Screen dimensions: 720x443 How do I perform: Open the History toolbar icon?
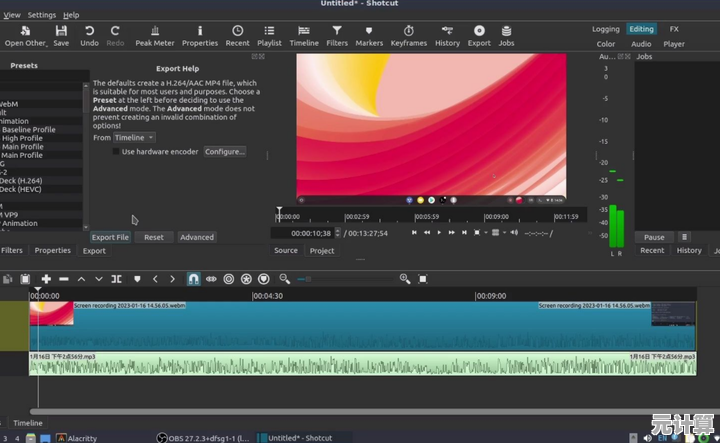point(447,36)
